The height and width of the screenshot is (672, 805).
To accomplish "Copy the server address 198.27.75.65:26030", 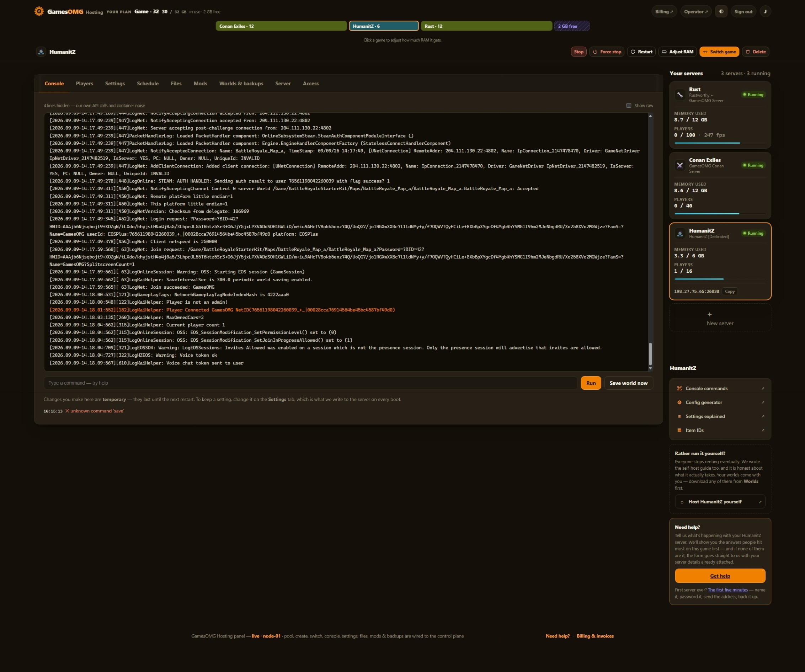I will [730, 291].
